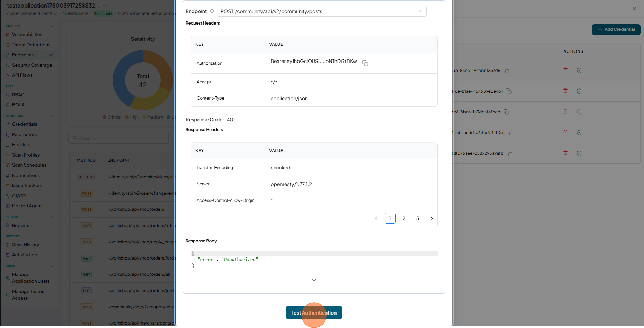This screenshot has width=644, height=328.
Task: Toggle the Critical legend item
Action: tap(112, 117)
